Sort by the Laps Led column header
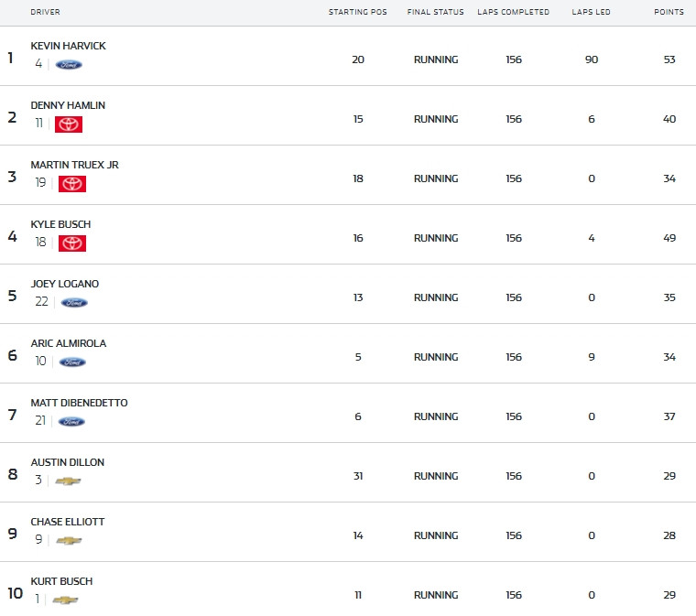This screenshot has height=616, width=696. coord(591,12)
